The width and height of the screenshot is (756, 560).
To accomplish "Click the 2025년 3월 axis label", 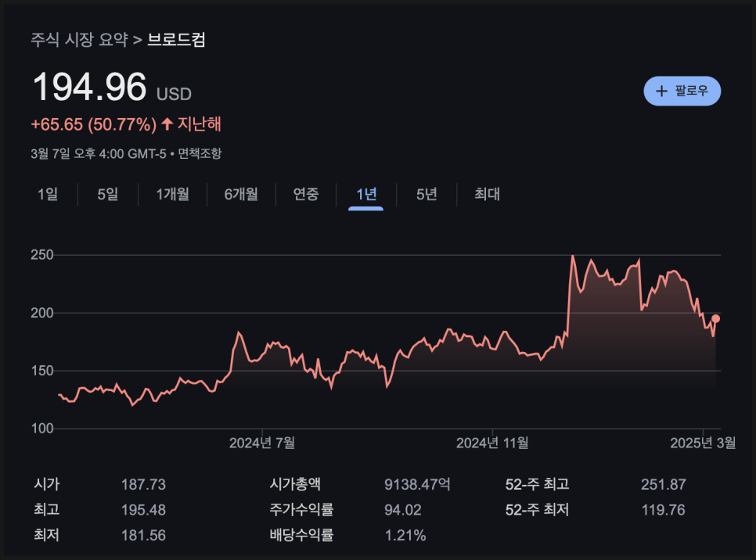I will [x=703, y=443].
